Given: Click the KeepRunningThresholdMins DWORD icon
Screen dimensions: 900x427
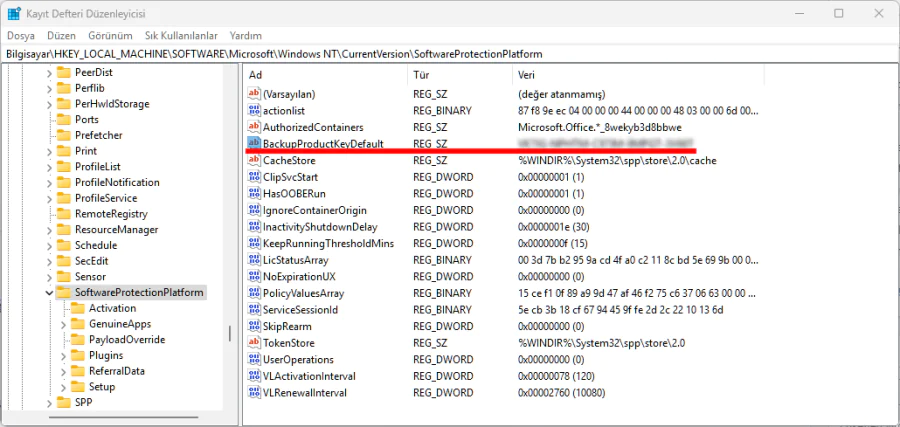Looking at the screenshot, I should tap(254, 243).
